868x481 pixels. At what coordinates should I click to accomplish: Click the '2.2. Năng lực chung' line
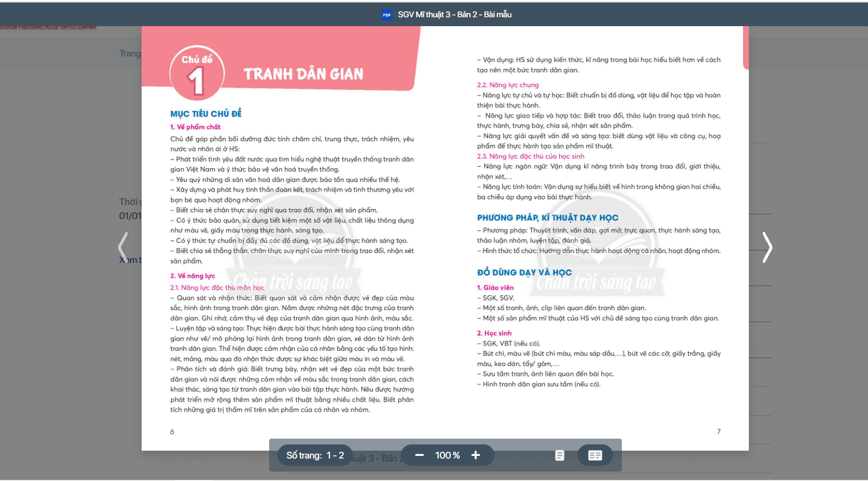pyautogui.click(x=508, y=85)
